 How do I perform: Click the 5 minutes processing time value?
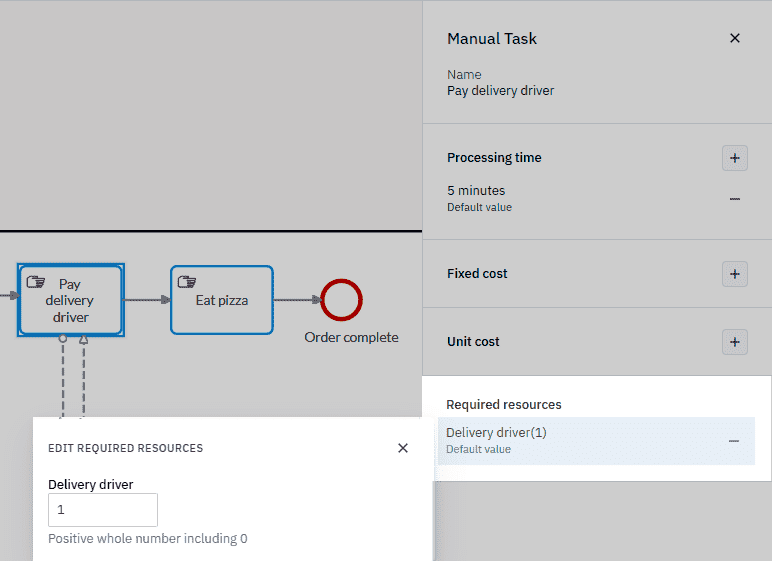pyautogui.click(x=476, y=191)
